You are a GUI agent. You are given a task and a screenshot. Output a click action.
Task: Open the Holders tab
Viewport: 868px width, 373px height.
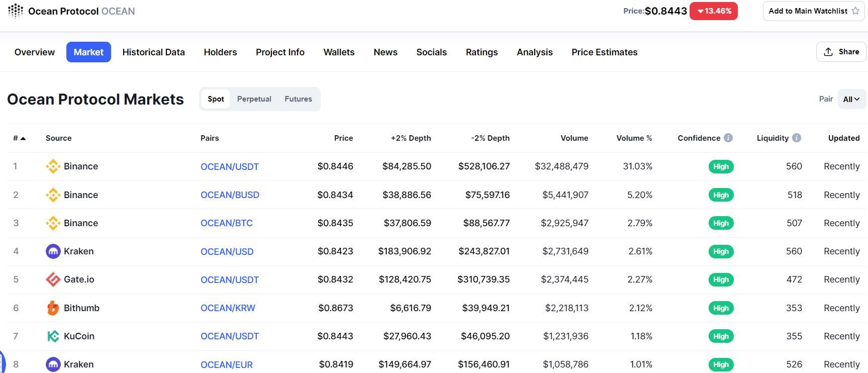point(220,52)
